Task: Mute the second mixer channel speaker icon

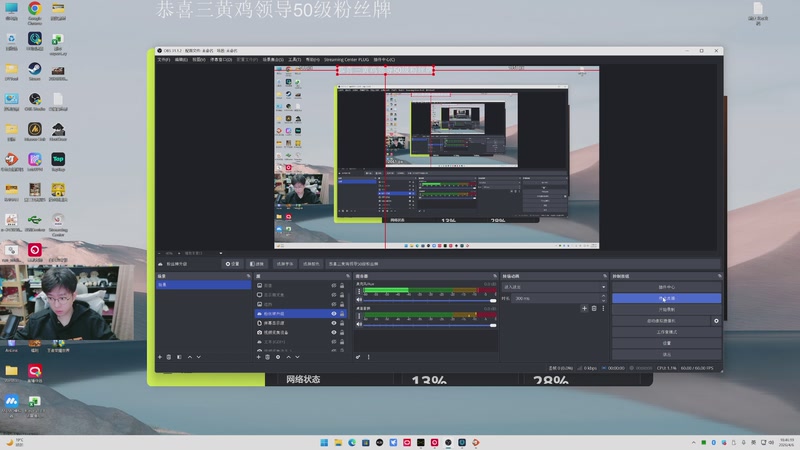Action: [359, 324]
